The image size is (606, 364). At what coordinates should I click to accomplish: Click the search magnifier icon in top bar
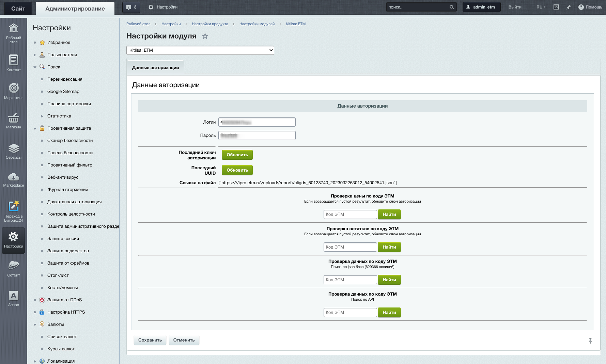[x=452, y=7]
